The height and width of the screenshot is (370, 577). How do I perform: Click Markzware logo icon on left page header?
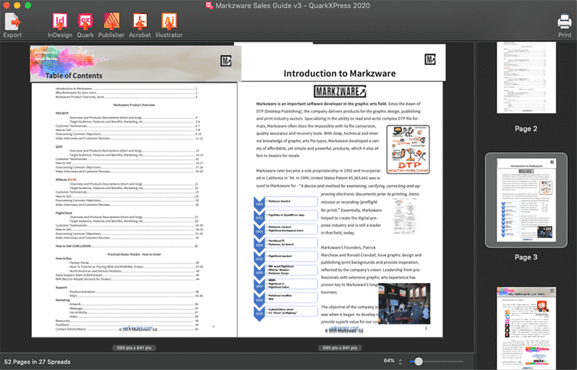226,61
